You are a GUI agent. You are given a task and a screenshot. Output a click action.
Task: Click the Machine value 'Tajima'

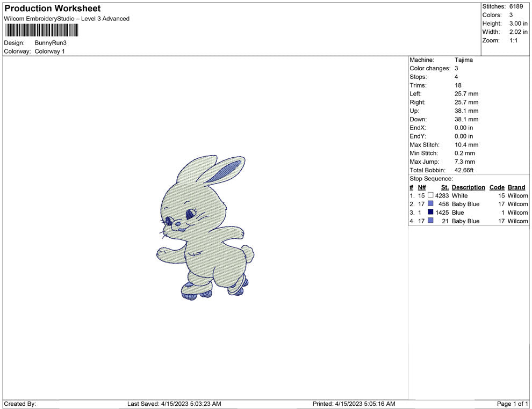click(x=463, y=60)
